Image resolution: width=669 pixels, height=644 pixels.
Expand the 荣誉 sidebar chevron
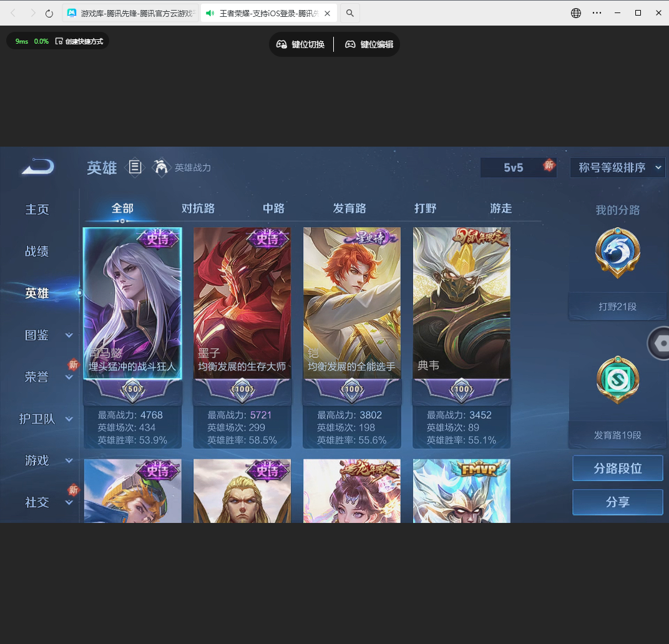coord(69,378)
